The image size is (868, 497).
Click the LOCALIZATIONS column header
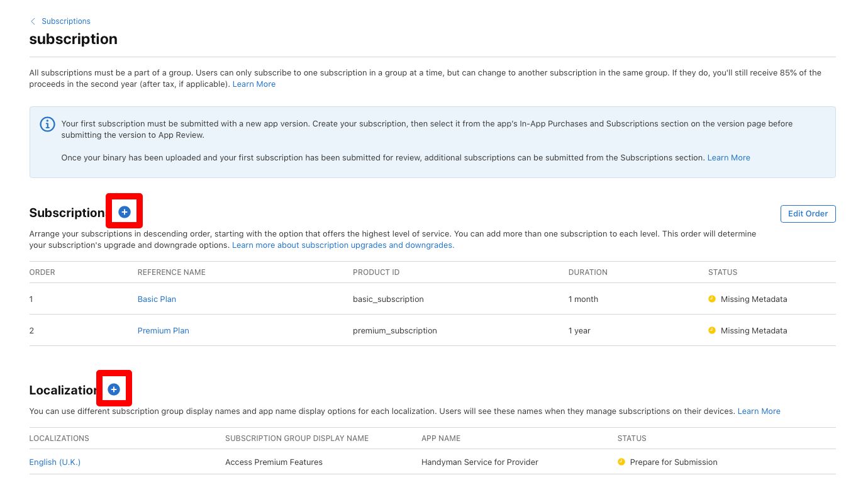(x=59, y=438)
